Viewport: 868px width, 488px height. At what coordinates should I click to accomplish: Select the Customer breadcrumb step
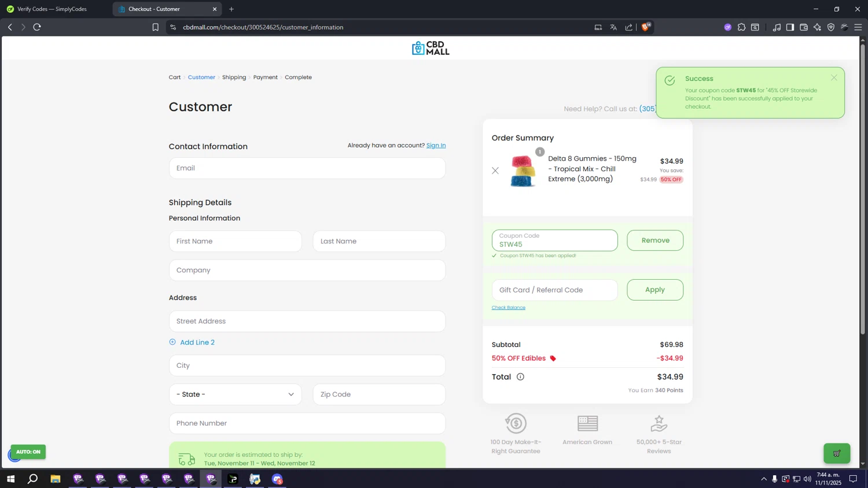click(201, 77)
